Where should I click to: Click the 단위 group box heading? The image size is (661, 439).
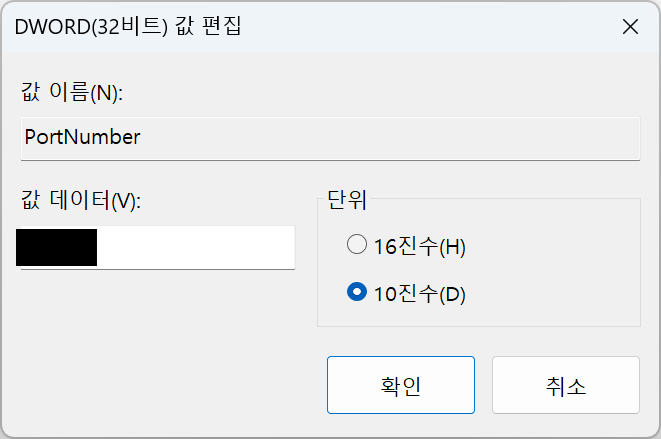(347, 199)
